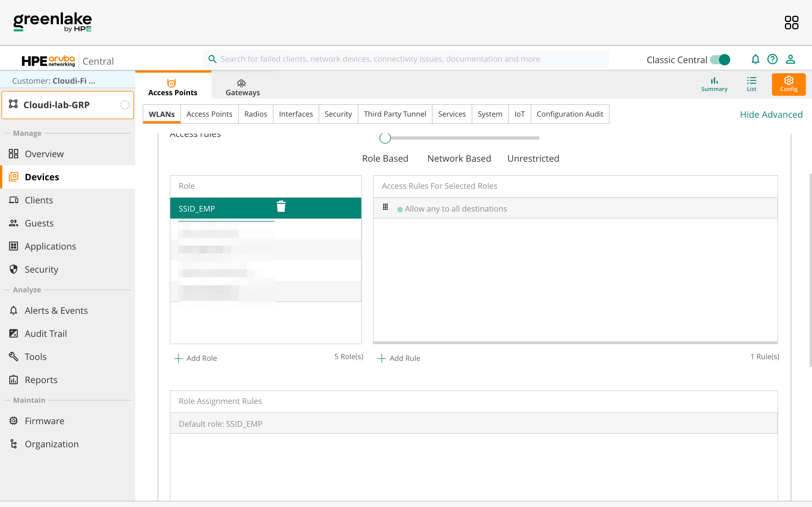Open the notifications bell icon
Screen dimensions: 812x507
click(x=755, y=59)
